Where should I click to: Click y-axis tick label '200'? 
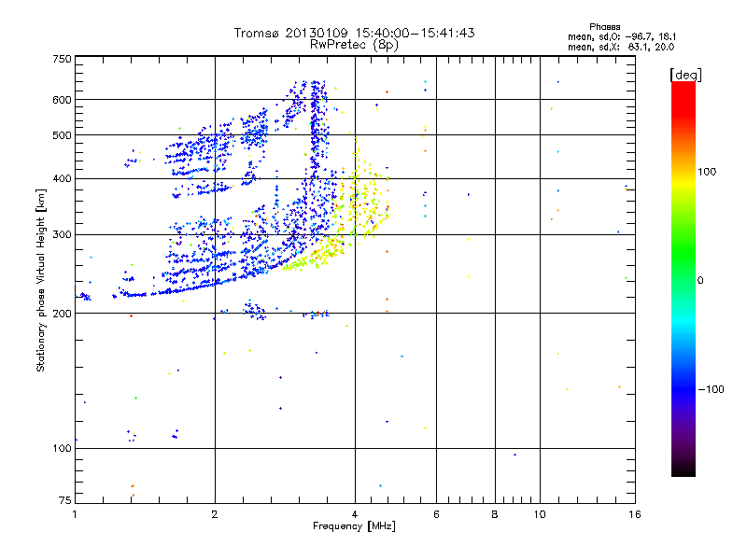click(62, 314)
